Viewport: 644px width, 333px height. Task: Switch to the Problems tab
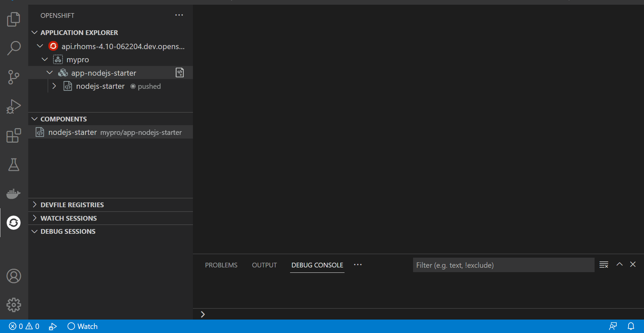221,265
